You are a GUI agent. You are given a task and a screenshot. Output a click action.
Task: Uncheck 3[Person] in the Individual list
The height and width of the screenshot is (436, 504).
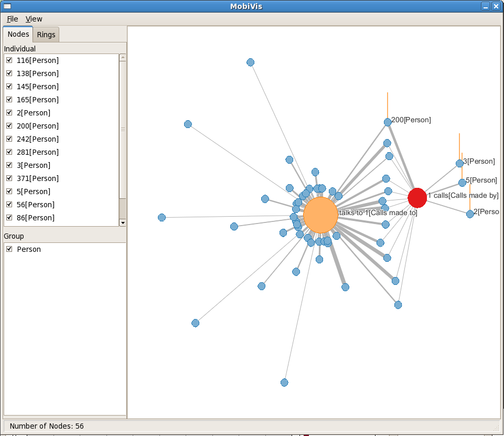point(9,165)
